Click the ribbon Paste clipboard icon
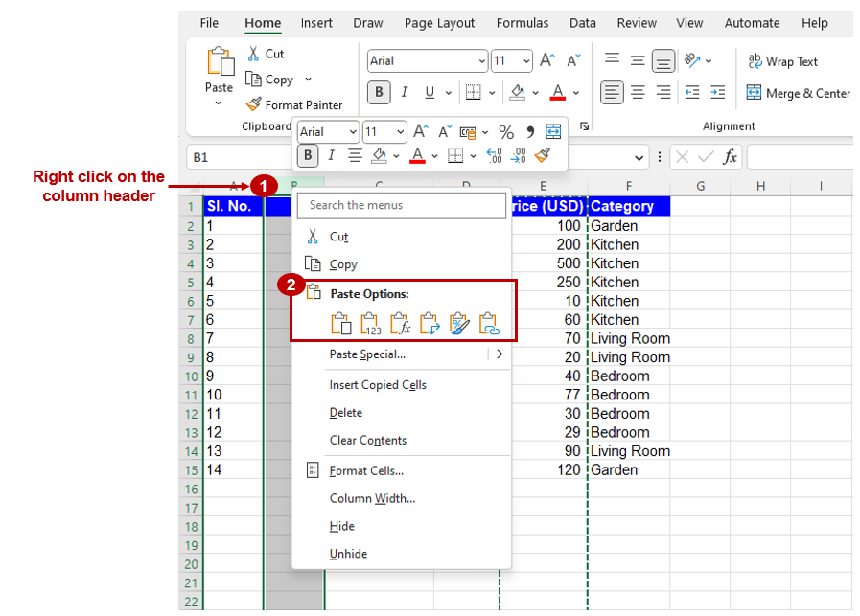860x616 pixels. 220,60
